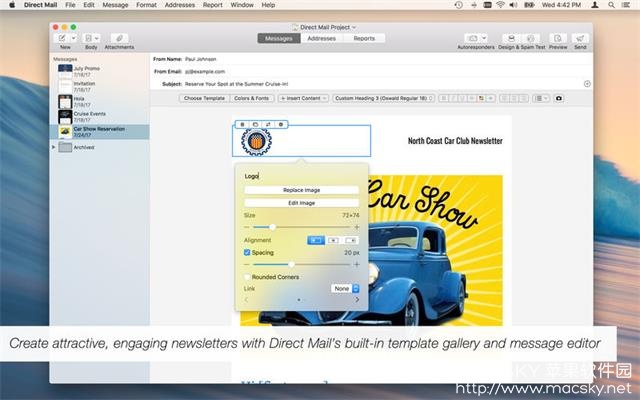Align text left in format bar
The image size is (640, 400).
(x=505, y=98)
